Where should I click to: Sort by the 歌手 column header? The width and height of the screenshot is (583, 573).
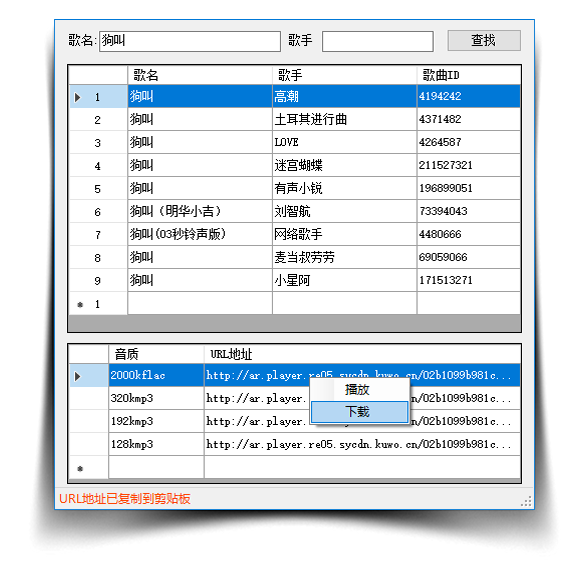[x=344, y=75]
